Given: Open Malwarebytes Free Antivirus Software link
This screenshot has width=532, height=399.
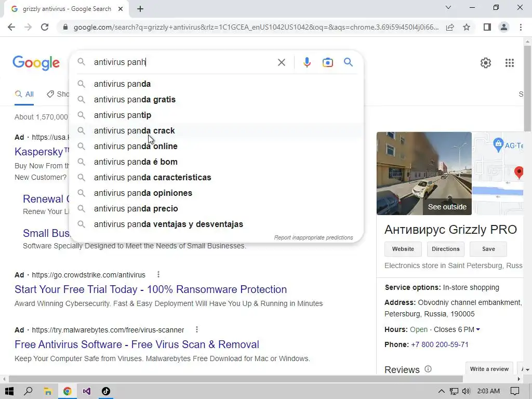Looking at the screenshot, I should point(137,344).
